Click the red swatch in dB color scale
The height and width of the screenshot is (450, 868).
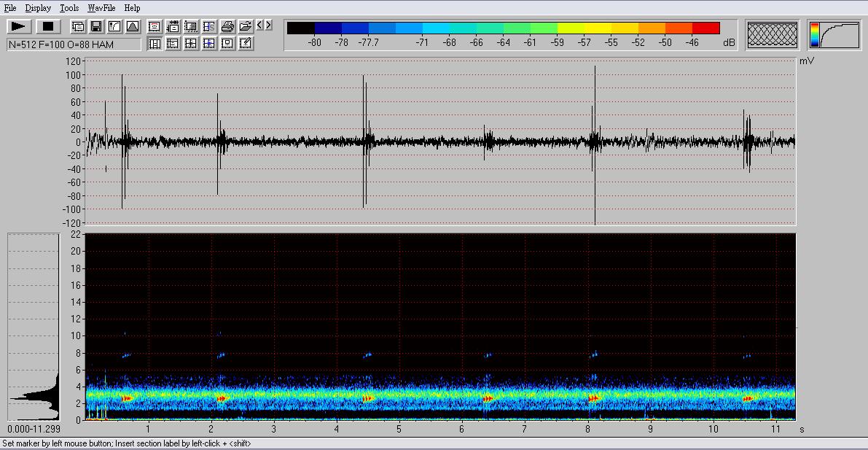pyautogui.click(x=705, y=28)
